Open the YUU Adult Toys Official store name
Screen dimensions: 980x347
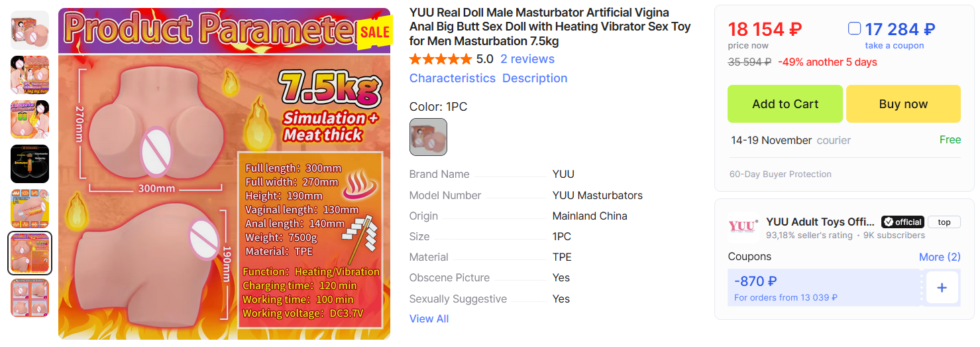(821, 222)
